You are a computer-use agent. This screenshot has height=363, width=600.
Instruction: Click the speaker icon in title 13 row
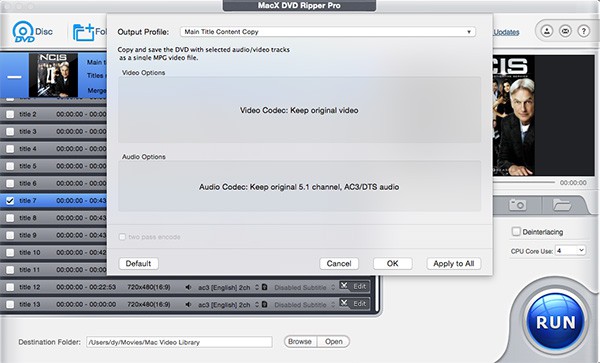click(188, 304)
